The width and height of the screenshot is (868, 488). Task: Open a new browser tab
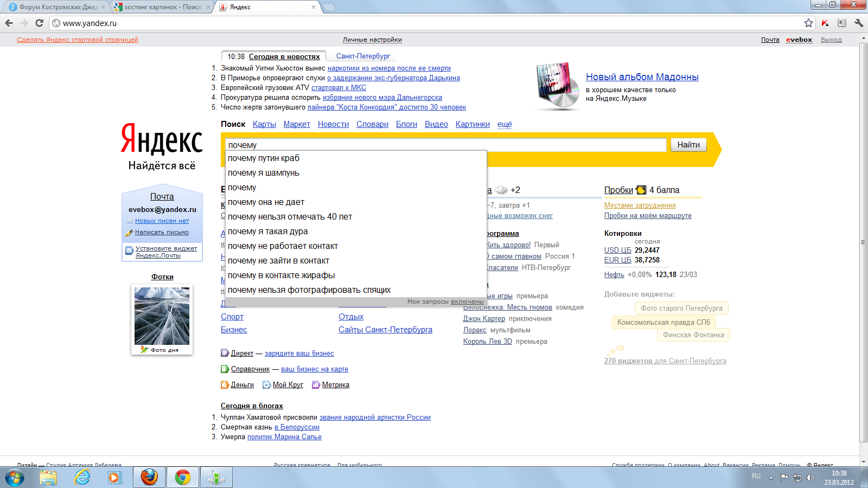tap(329, 7)
